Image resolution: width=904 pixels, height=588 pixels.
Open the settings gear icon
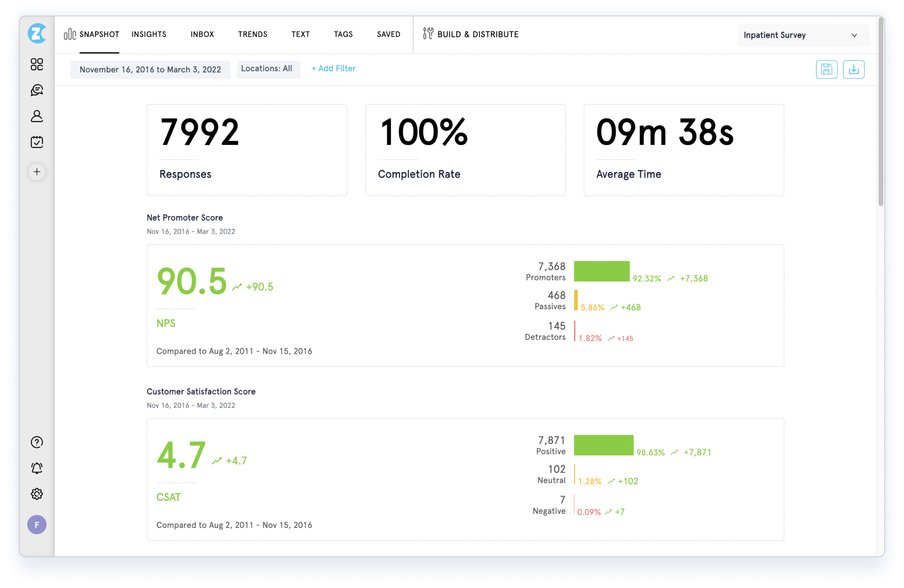pyautogui.click(x=37, y=494)
